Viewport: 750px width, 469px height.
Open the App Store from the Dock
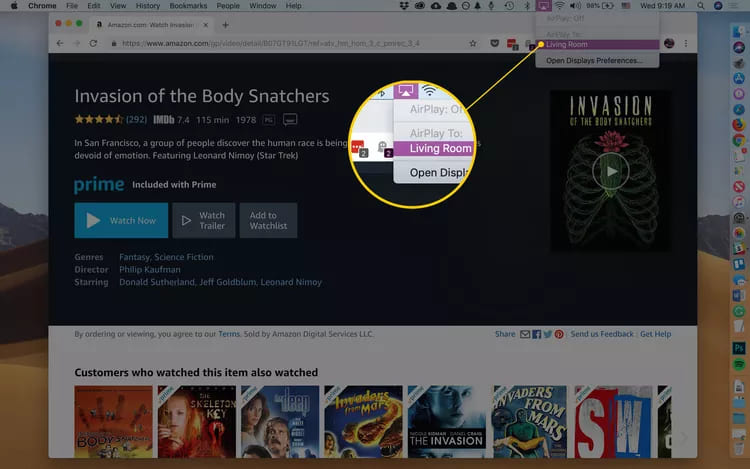pos(739,78)
